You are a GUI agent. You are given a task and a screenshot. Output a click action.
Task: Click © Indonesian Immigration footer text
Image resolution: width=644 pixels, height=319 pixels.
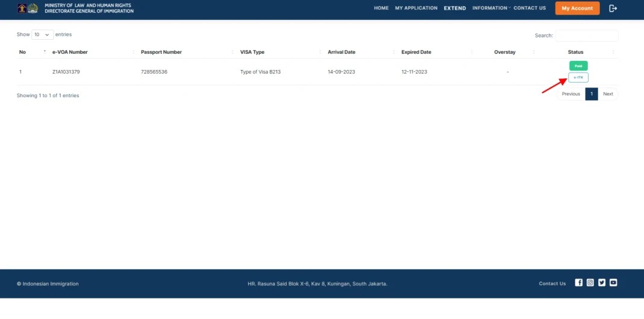tap(48, 283)
